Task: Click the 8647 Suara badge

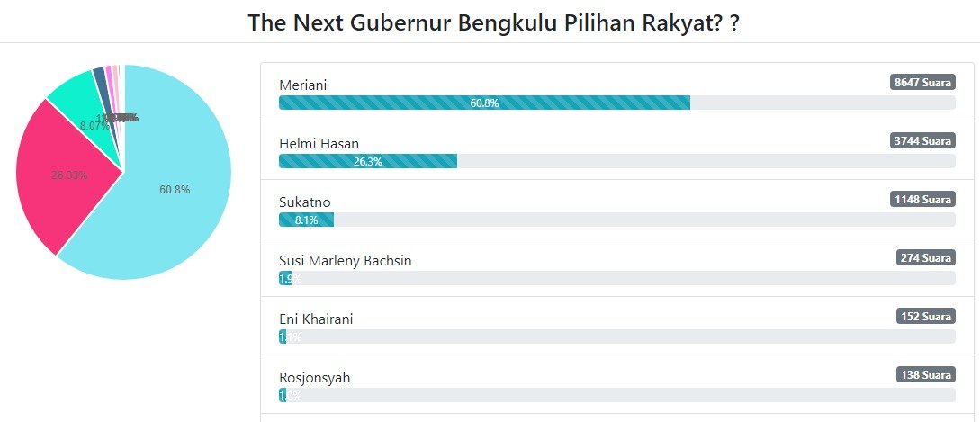Action: pos(922,82)
